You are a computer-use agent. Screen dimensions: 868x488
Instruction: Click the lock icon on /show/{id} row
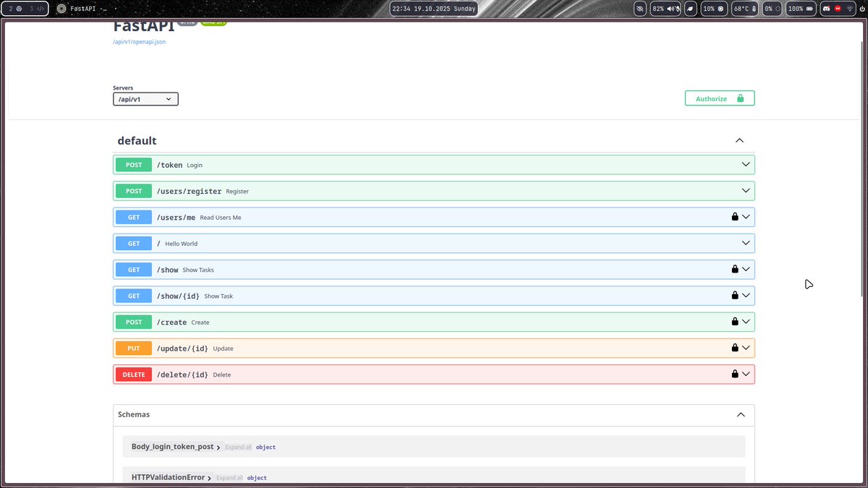(x=735, y=295)
